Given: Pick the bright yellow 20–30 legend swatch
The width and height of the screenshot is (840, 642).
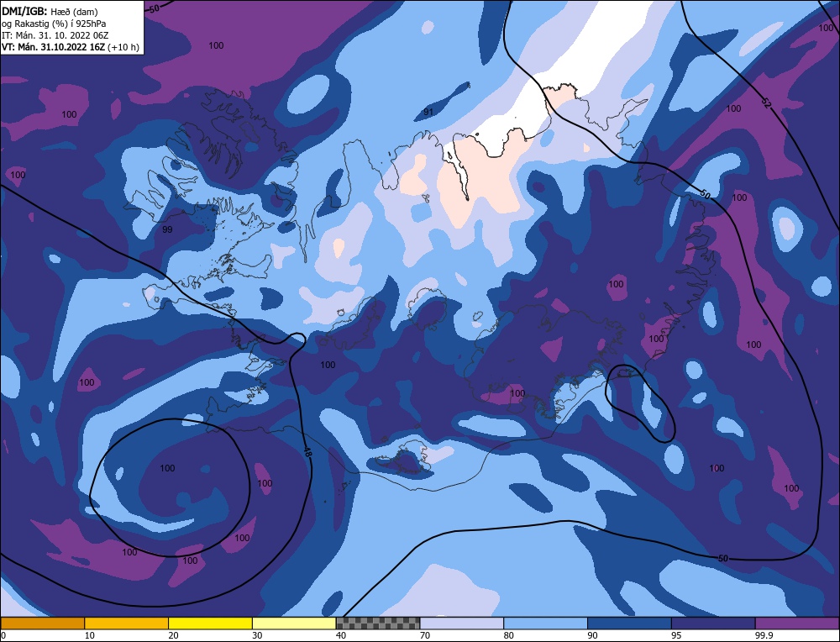Looking at the screenshot, I should click(210, 623).
